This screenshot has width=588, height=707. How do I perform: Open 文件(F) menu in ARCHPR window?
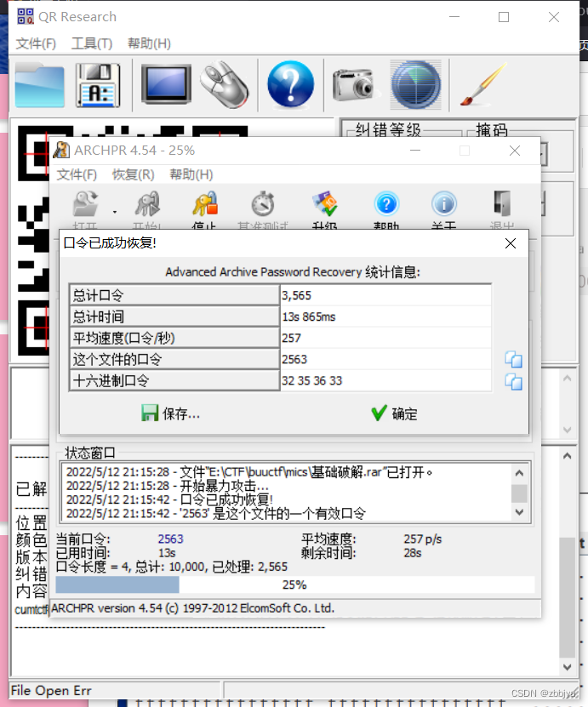(x=77, y=174)
